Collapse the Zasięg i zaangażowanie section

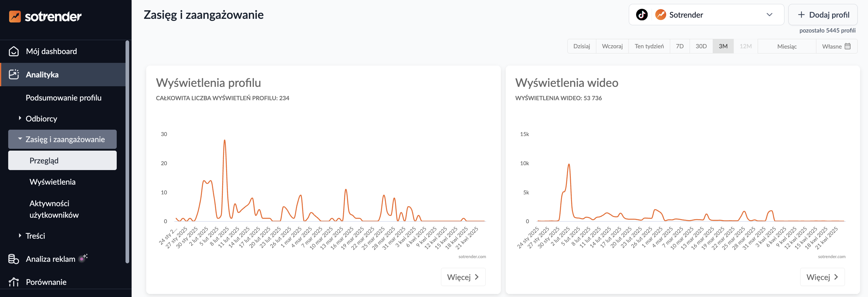point(20,139)
